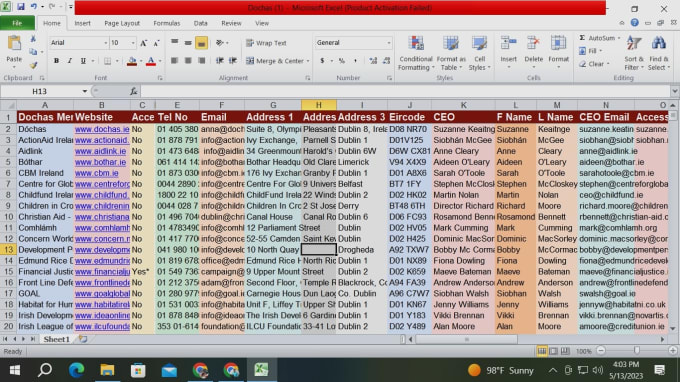The height and width of the screenshot is (382, 680).
Task: Click the Orientation text angle icon
Action: (x=220, y=42)
